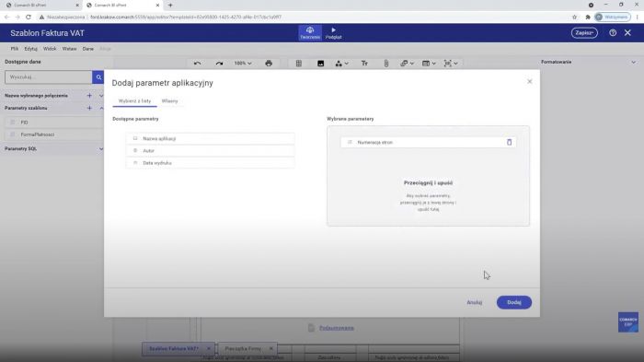The height and width of the screenshot is (362, 644).
Task: Open the help question mark icon
Action: pos(613,33)
